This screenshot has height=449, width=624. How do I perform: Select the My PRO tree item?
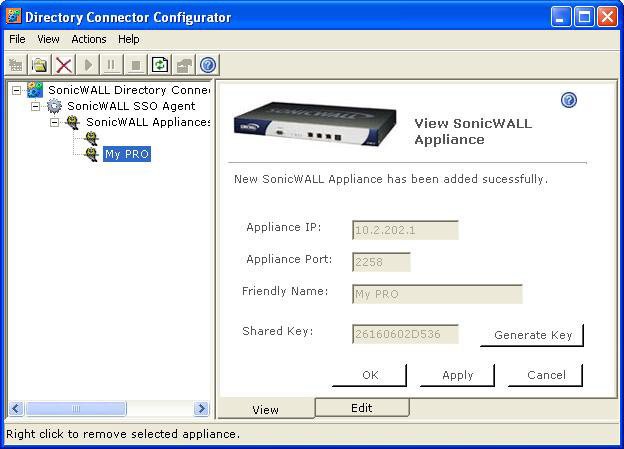127,154
